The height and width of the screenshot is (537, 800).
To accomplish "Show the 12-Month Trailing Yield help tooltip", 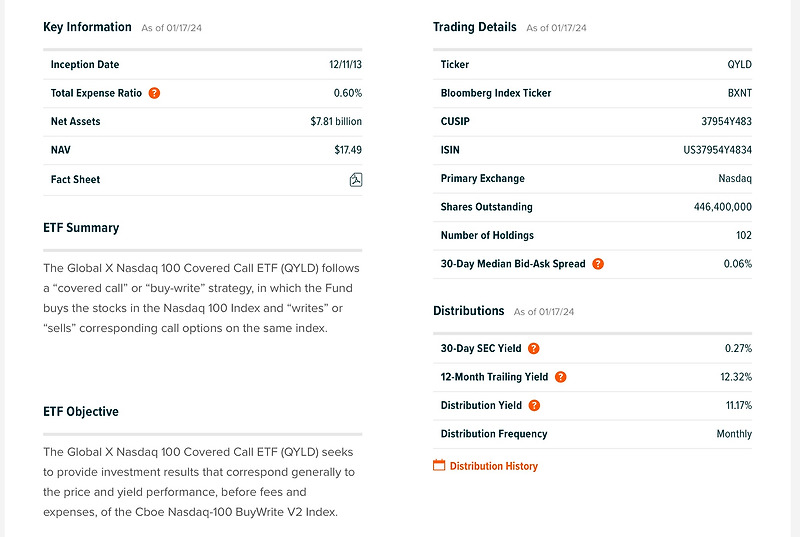I will point(560,377).
